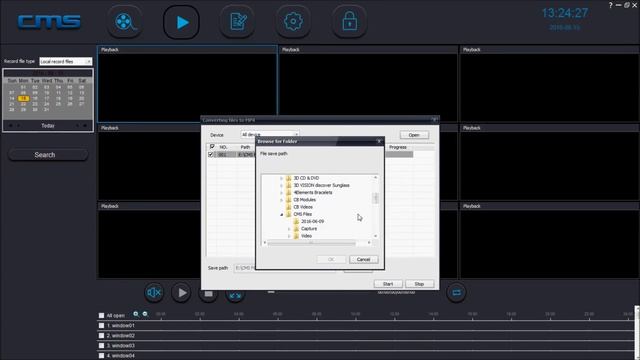Uncheck the file row 001 checkbox
Screen dimensions: 640x360
click(211, 155)
